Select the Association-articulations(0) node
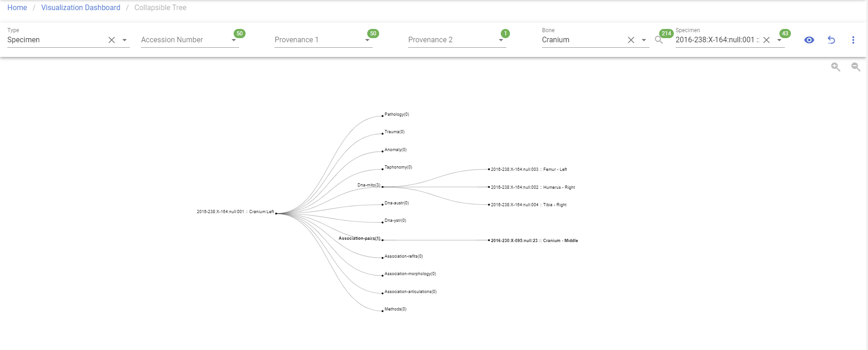868x350 pixels. click(x=410, y=292)
